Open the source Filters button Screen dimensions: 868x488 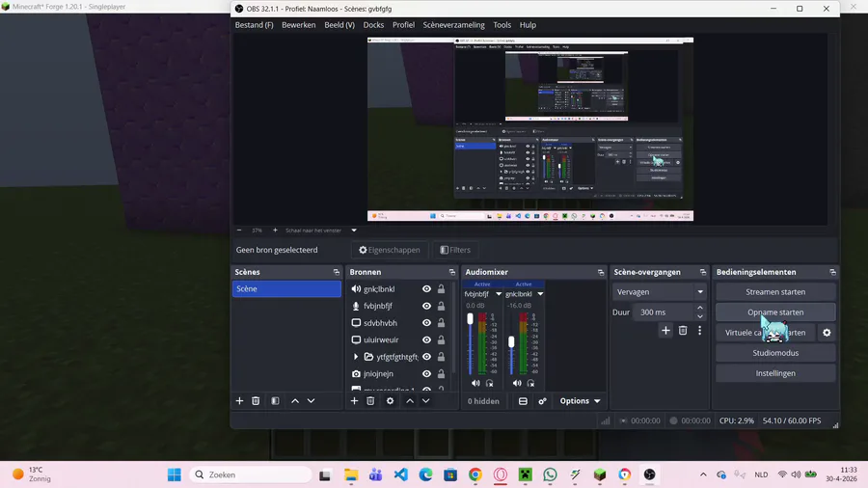pyautogui.click(x=455, y=250)
